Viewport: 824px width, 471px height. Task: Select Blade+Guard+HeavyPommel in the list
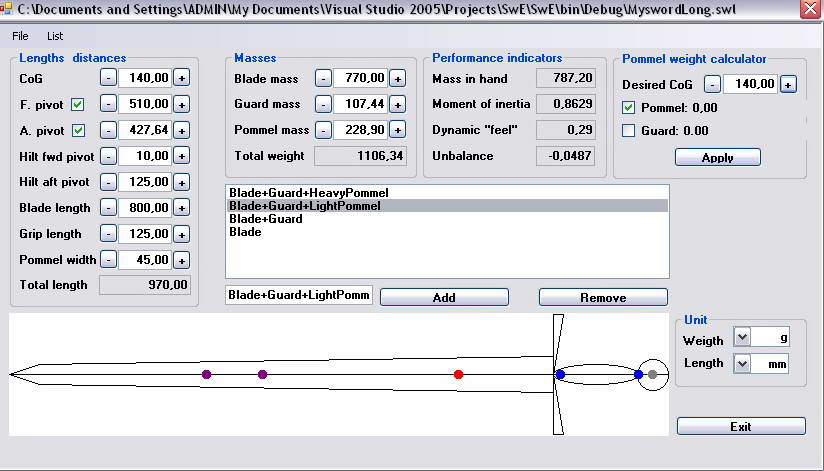tap(308, 192)
